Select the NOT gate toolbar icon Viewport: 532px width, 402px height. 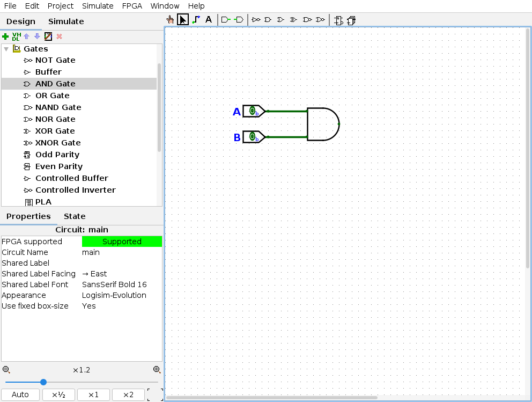pos(256,20)
